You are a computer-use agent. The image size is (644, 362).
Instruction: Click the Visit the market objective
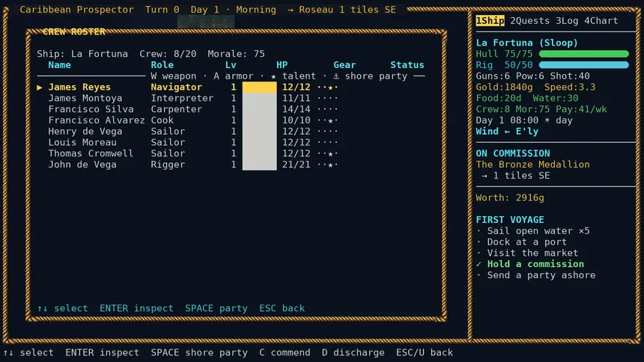pyautogui.click(x=532, y=253)
